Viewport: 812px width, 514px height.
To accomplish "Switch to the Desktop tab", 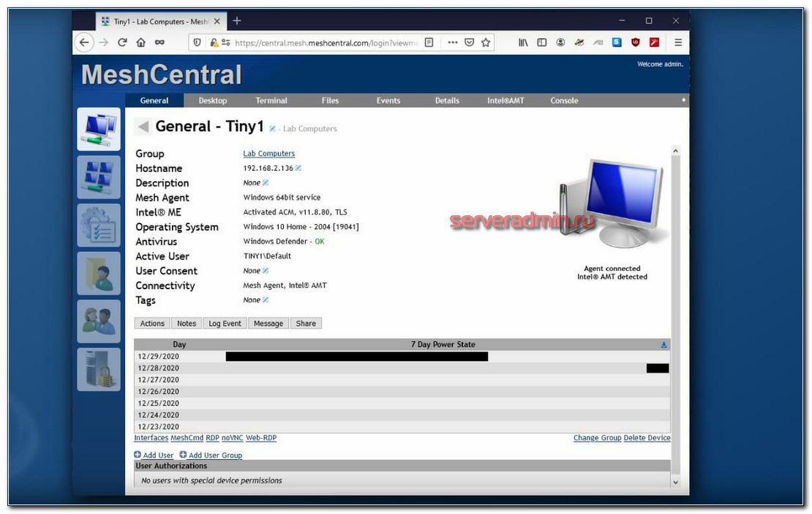I will [x=213, y=101].
